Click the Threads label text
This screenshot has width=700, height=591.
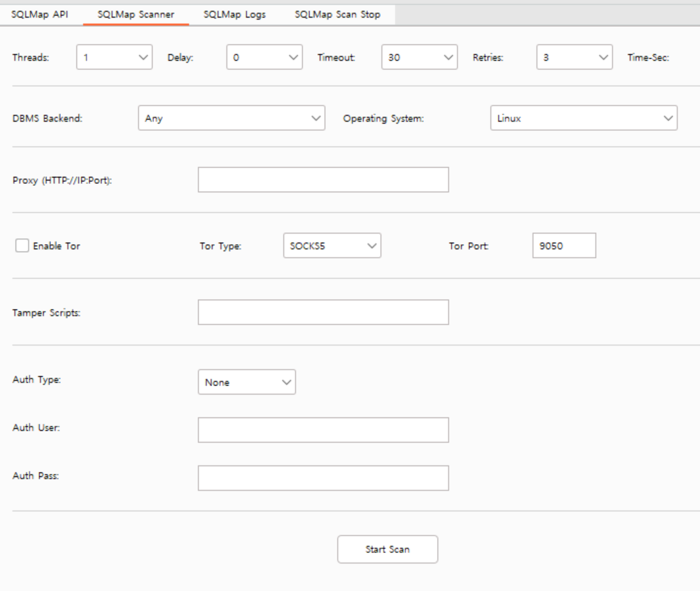pos(31,58)
